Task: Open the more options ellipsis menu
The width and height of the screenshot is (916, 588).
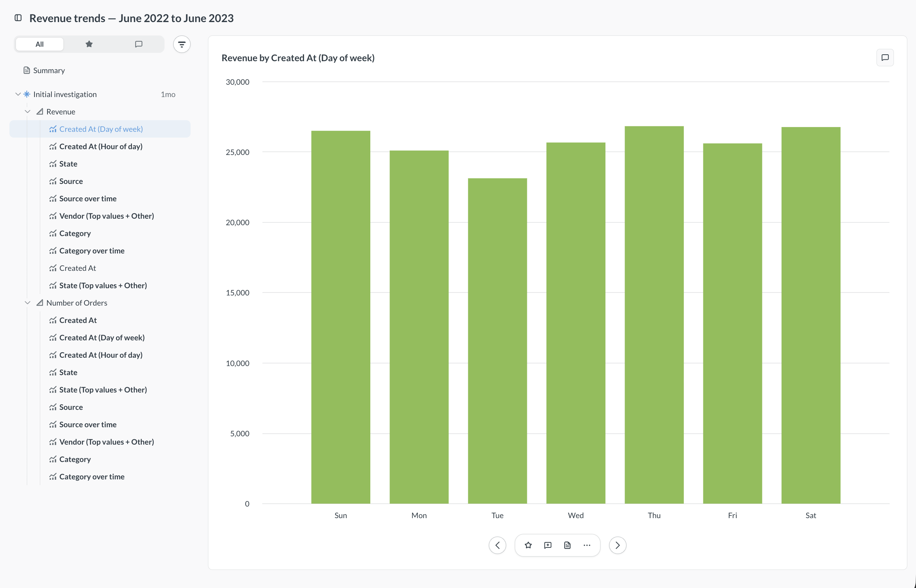Action: (x=587, y=545)
